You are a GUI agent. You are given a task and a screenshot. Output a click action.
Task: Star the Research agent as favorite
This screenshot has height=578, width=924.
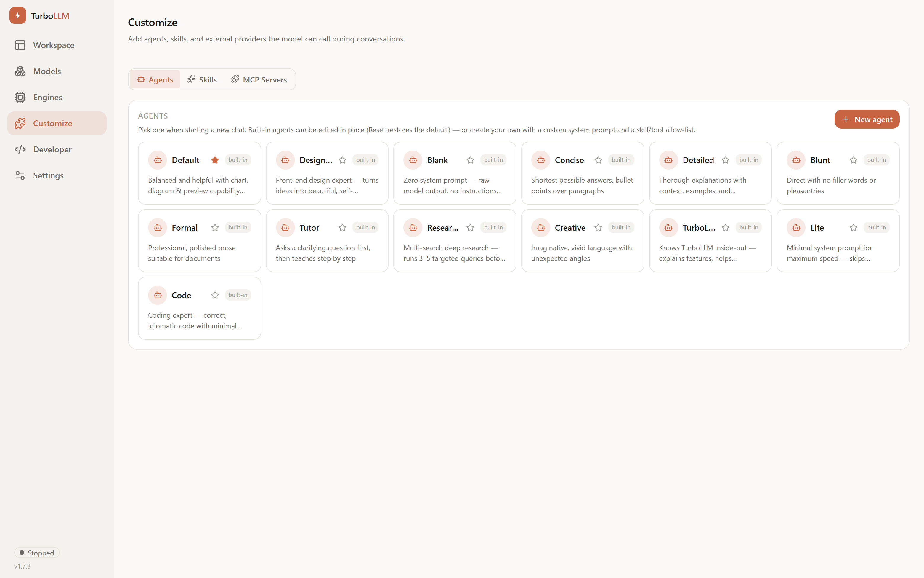pyautogui.click(x=470, y=228)
